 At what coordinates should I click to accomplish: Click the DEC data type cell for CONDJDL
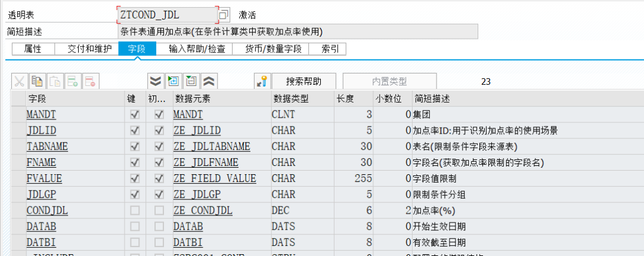click(303, 211)
